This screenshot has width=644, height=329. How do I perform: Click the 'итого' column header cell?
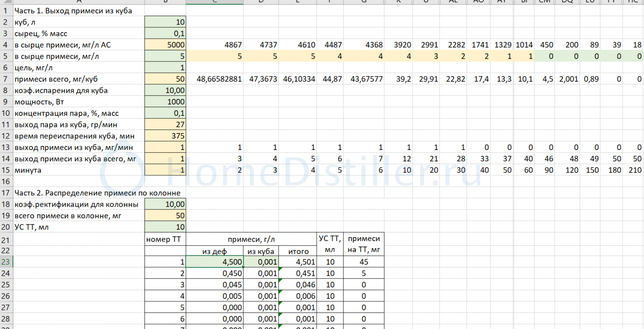pyautogui.click(x=298, y=251)
